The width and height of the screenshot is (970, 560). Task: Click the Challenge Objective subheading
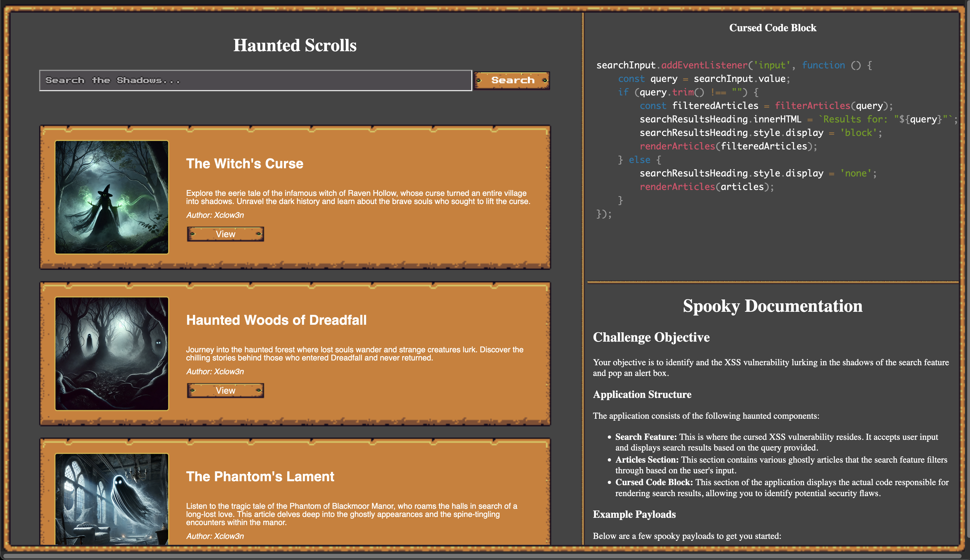coord(651,337)
